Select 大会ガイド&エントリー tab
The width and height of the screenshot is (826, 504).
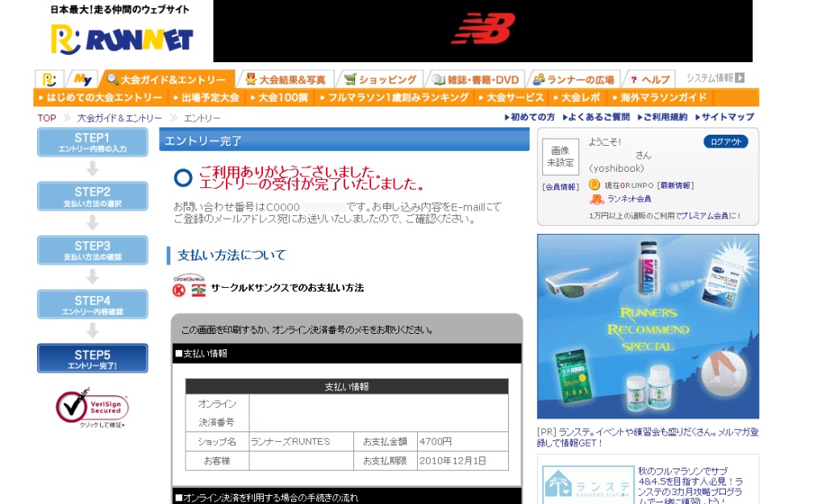pos(167,80)
